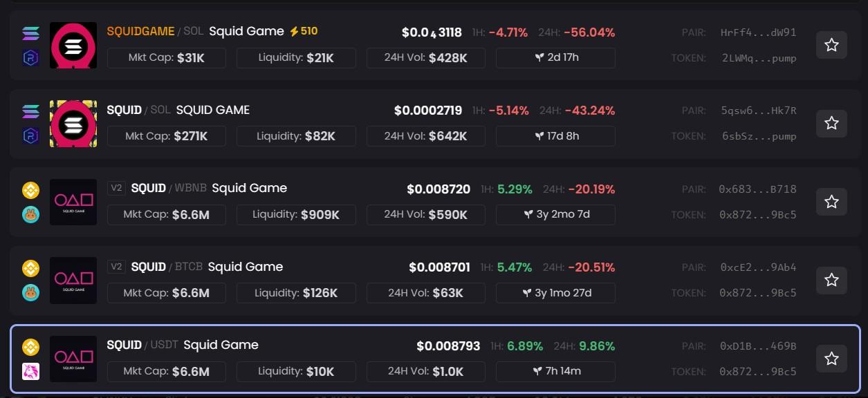Click the BNB Chain icon on the SQUID/BTCB row
This screenshot has height=398, width=868.
click(x=30, y=268)
